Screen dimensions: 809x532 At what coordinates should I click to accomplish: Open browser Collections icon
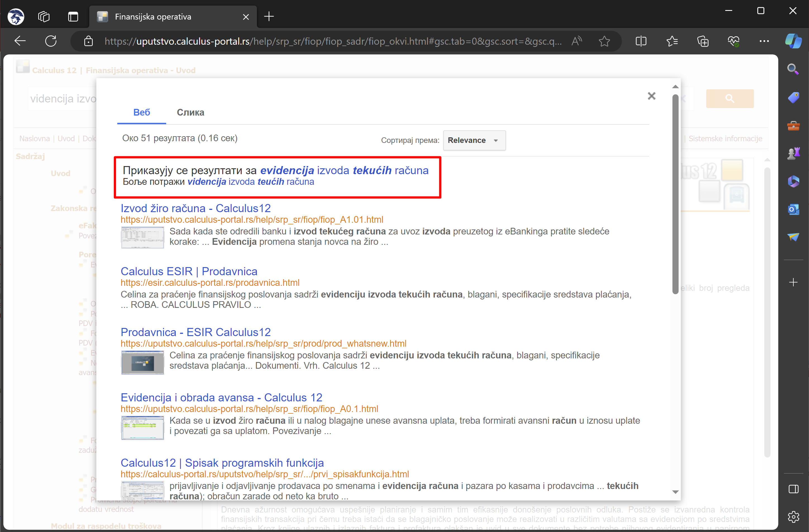coord(703,41)
